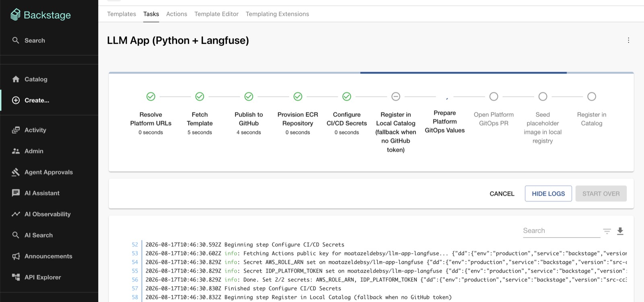Open the AI Assistant page
This screenshot has height=302, width=644.
click(42, 193)
